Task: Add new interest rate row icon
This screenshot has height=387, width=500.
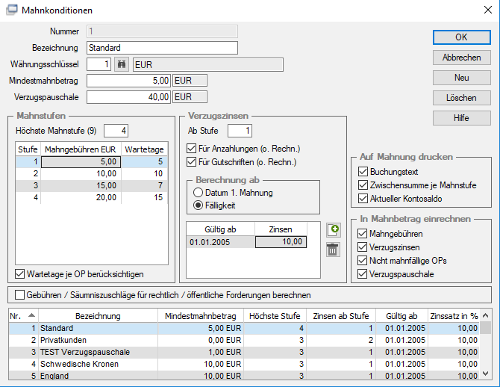Action: pyautogui.click(x=333, y=230)
